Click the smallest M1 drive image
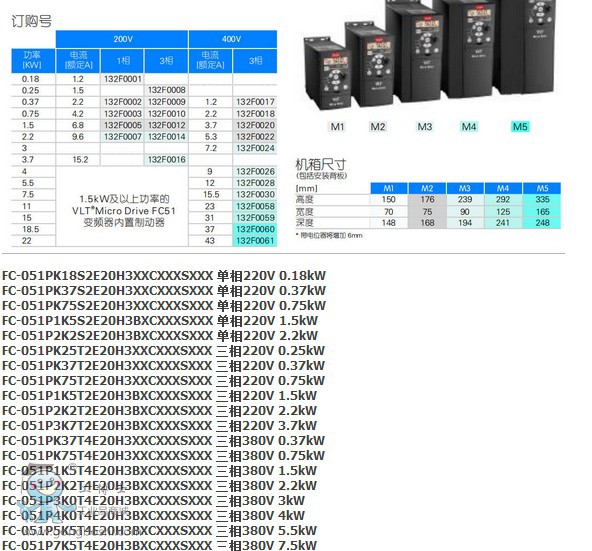Screen dimensions: 592x551 [x=327, y=73]
